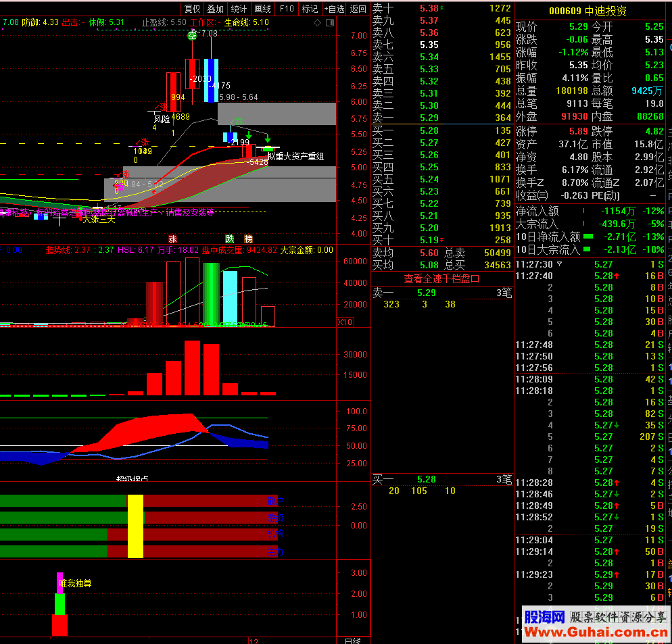
Task: Click the 日线 period label at bottom
Action: point(353,641)
